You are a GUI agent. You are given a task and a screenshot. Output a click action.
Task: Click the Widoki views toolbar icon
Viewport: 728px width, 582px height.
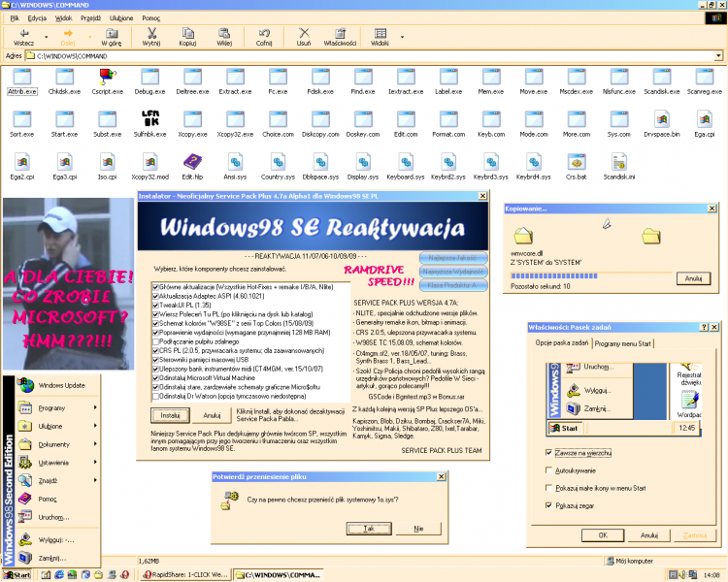(381, 33)
